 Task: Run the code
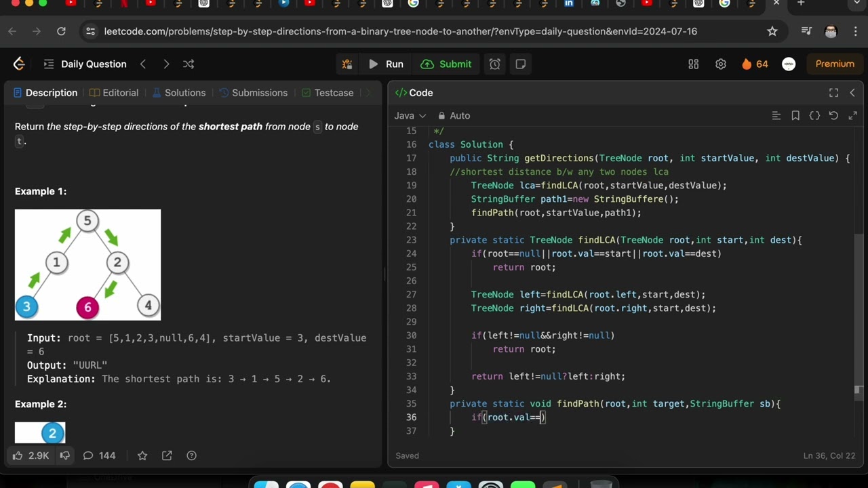point(386,64)
